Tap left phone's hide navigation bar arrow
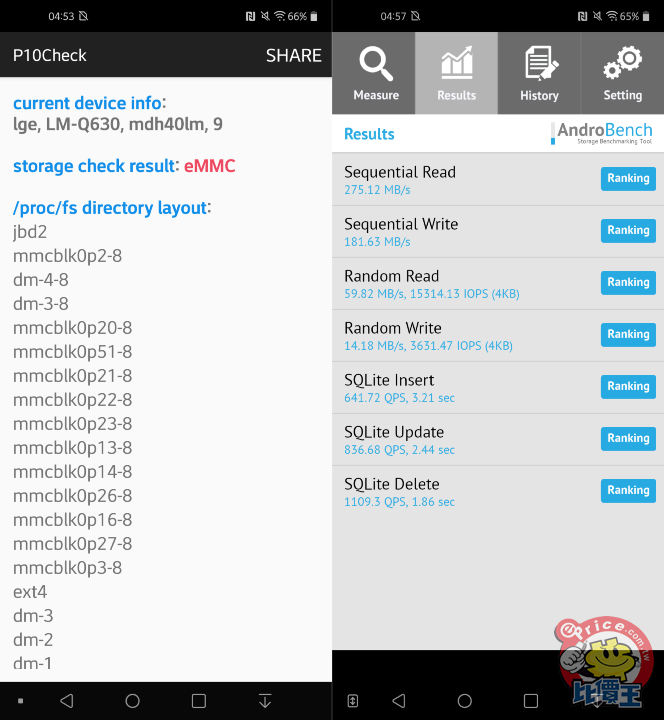The image size is (664, 720). pyautogui.click(x=265, y=701)
